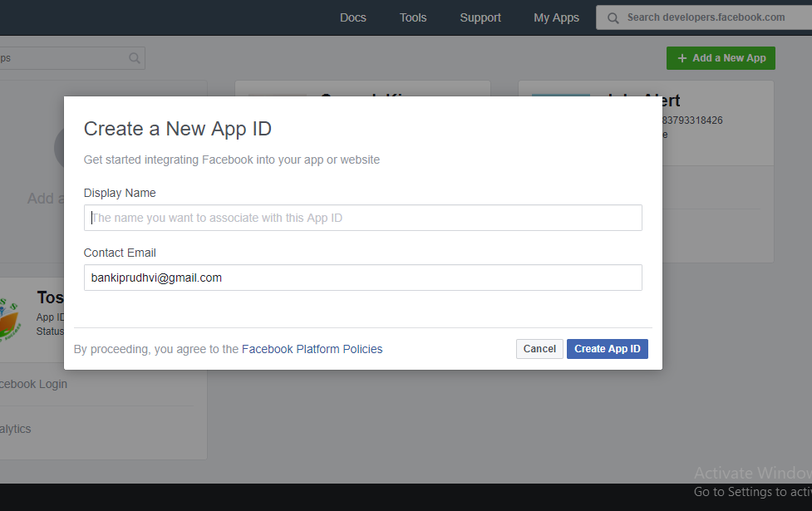
Task: Focus the Contact Email input field
Action: pos(362,278)
